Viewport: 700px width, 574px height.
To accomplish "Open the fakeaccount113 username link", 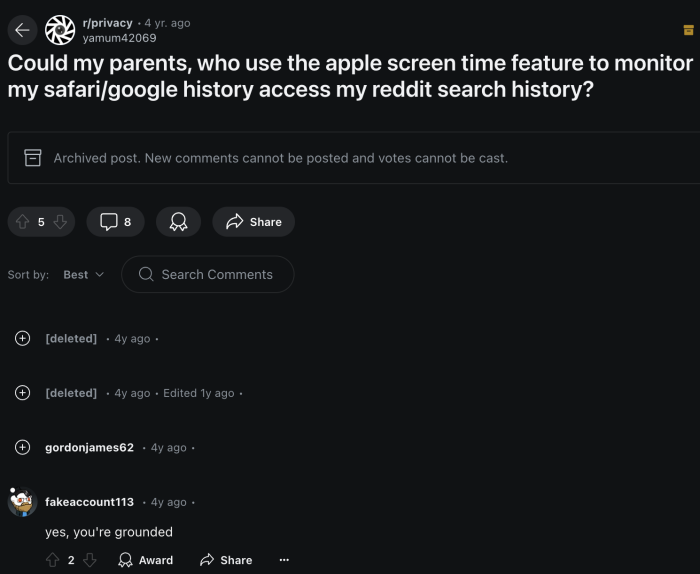I will tap(89, 502).
